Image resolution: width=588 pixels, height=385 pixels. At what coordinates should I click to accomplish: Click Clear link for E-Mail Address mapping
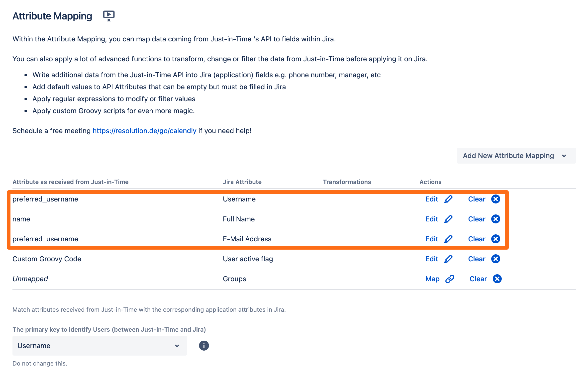coord(477,239)
